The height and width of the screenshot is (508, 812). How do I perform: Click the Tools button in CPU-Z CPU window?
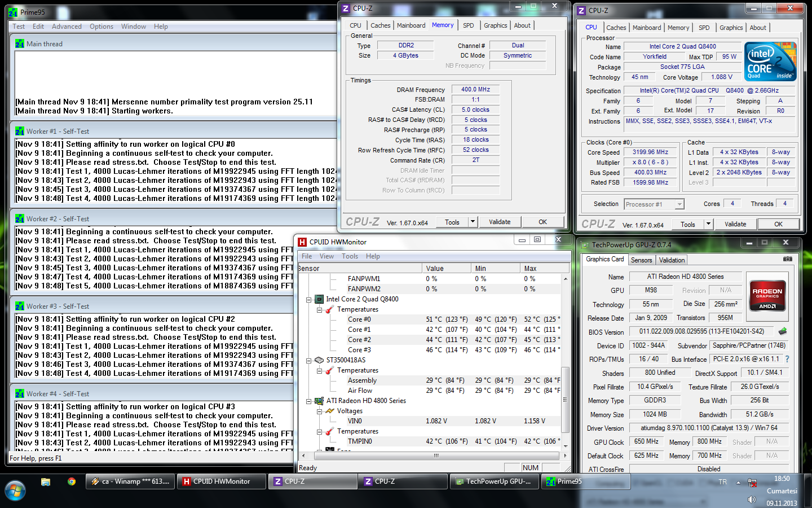coord(688,224)
